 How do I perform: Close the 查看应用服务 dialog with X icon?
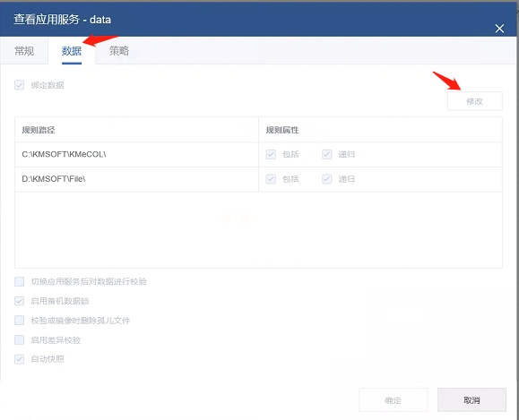tap(499, 29)
